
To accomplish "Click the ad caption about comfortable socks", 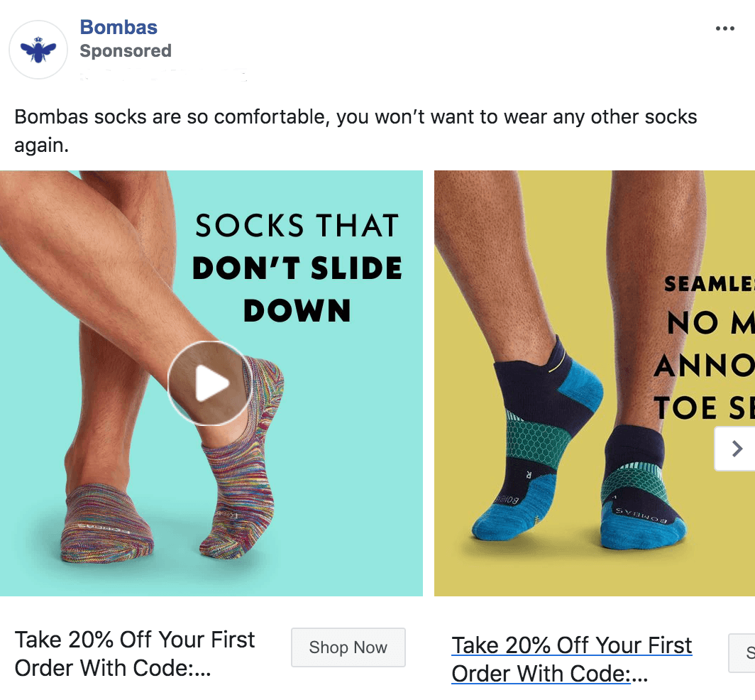I will pos(355,130).
